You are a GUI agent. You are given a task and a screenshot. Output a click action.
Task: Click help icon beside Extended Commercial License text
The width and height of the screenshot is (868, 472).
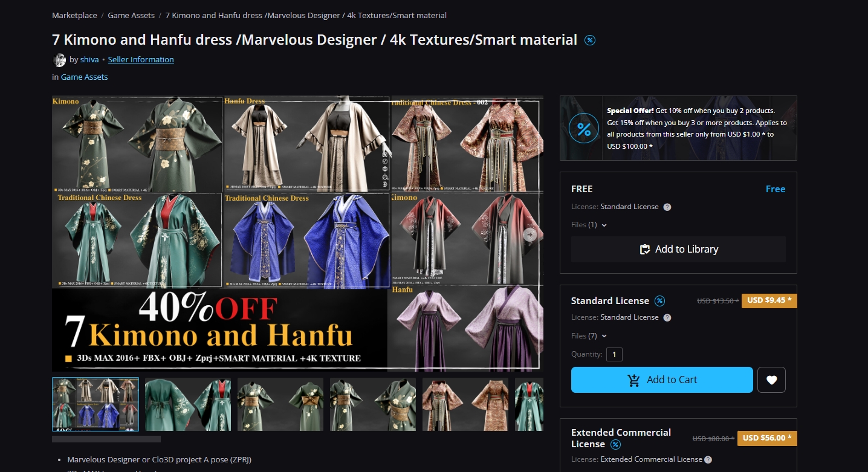(x=708, y=459)
